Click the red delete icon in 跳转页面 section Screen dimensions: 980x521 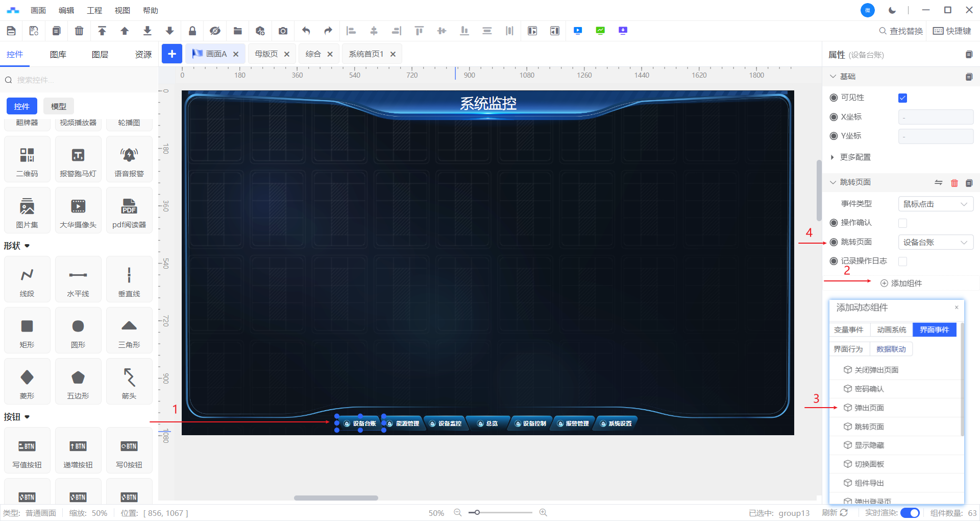pos(954,183)
